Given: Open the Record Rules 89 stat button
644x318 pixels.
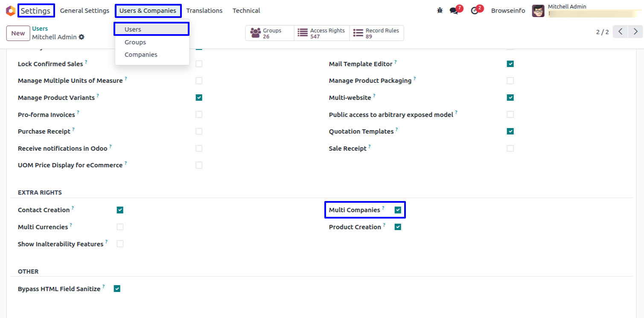Looking at the screenshot, I should [x=377, y=33].
